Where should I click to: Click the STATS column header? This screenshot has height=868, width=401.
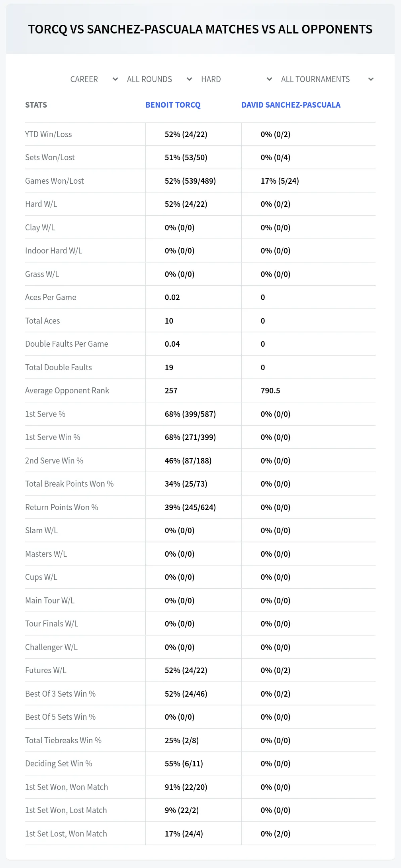(x=36, y=105)
